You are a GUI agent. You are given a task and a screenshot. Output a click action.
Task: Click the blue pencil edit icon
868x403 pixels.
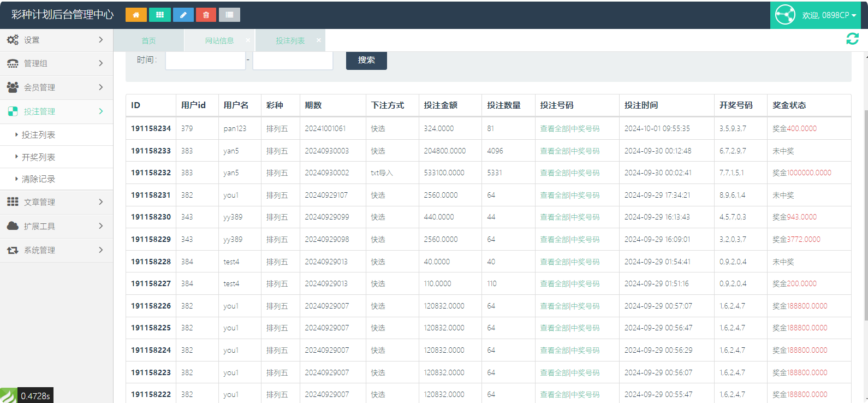click(x=183, y=15)
